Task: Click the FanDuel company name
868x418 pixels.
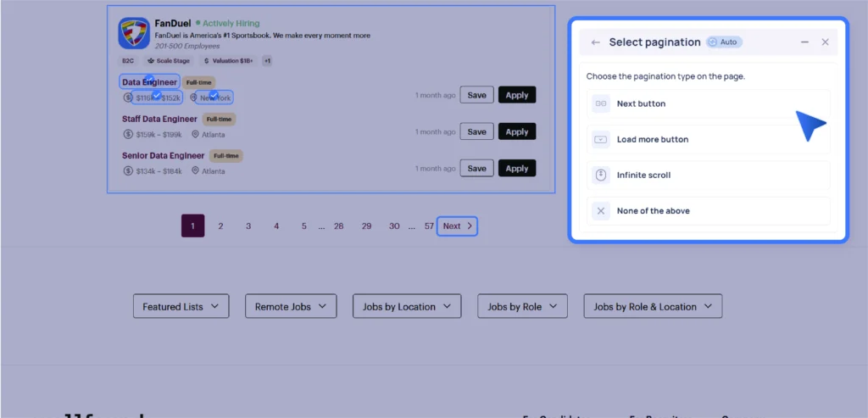Action: coord(173,23)
